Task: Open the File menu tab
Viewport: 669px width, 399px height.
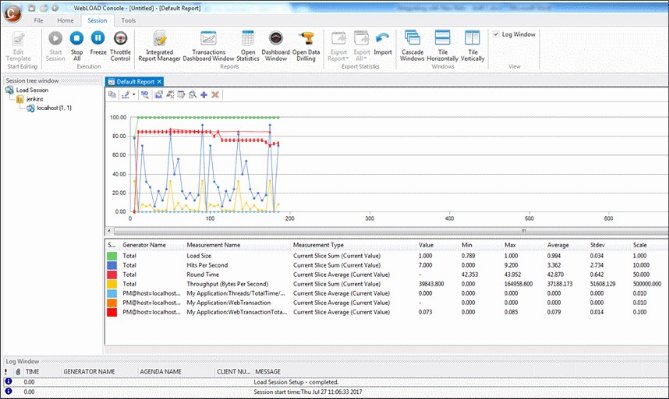Action: click(38, 20)
